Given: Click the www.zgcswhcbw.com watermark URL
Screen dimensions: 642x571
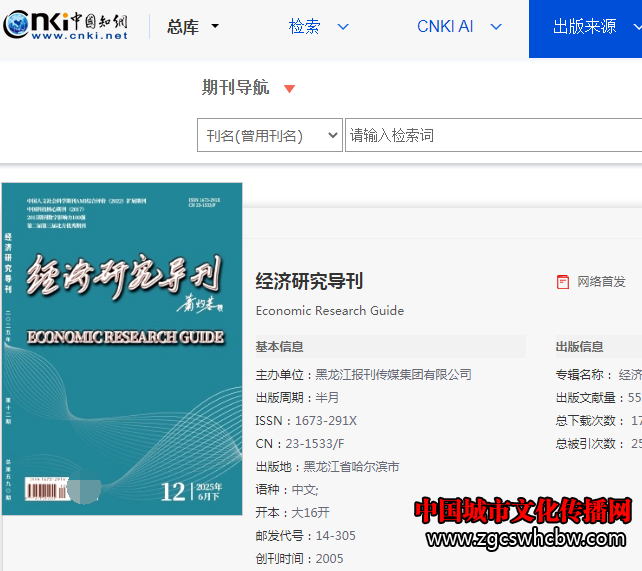Looking at the screenshot, I should pos(528,540).
